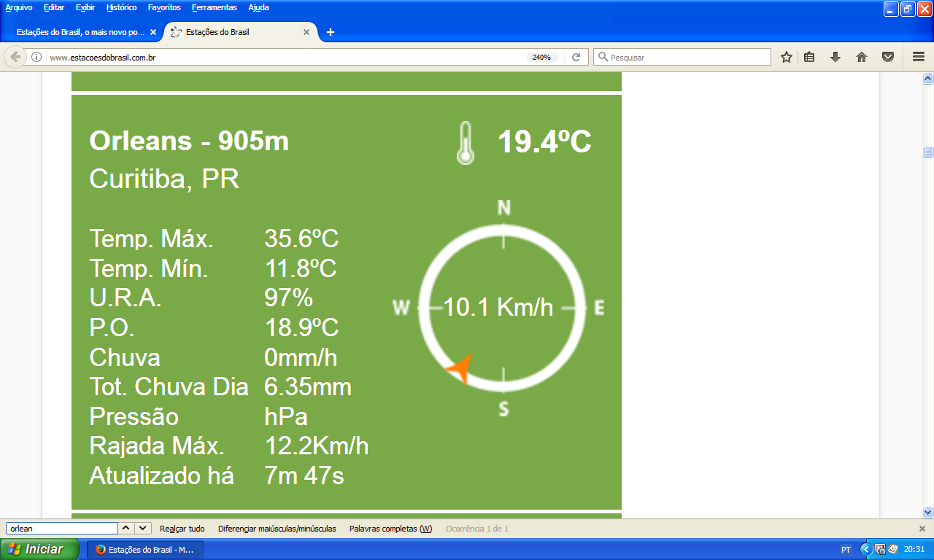Open the Ferramentas menu
The image size is (934, 560).
pos(214,7)
